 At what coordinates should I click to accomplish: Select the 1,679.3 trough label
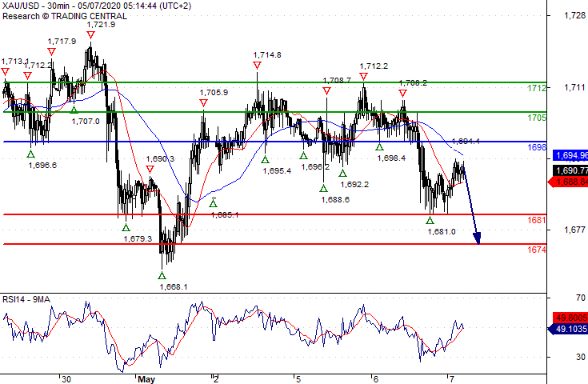tap(138, 239)
